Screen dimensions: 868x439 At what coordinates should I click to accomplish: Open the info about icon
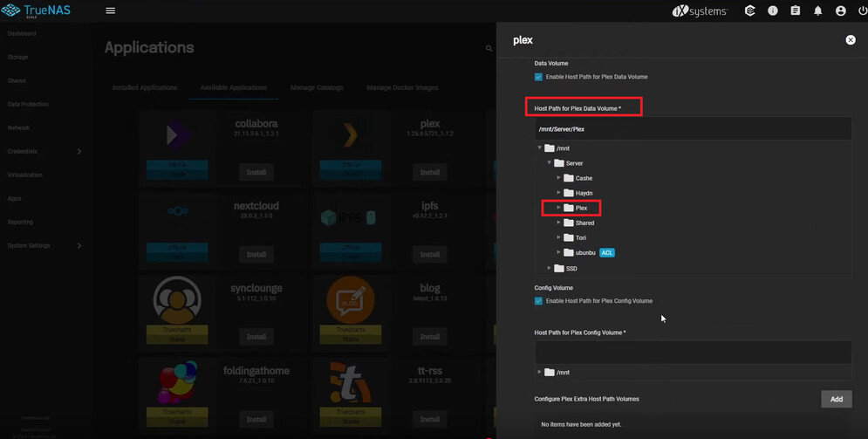(x=773, y=10)
